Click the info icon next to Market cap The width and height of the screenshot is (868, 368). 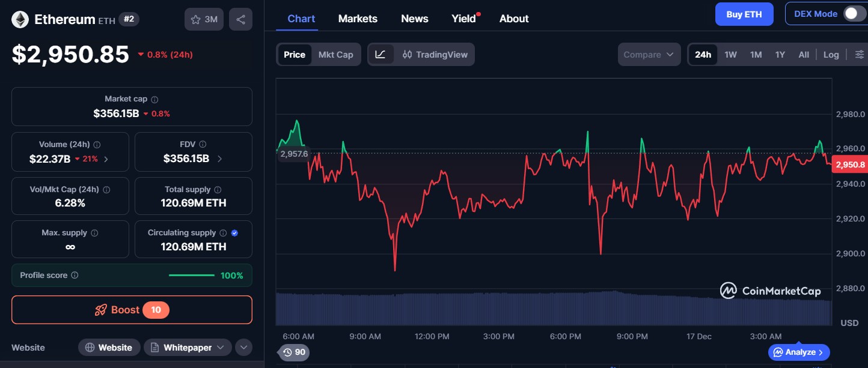(155, 98)
